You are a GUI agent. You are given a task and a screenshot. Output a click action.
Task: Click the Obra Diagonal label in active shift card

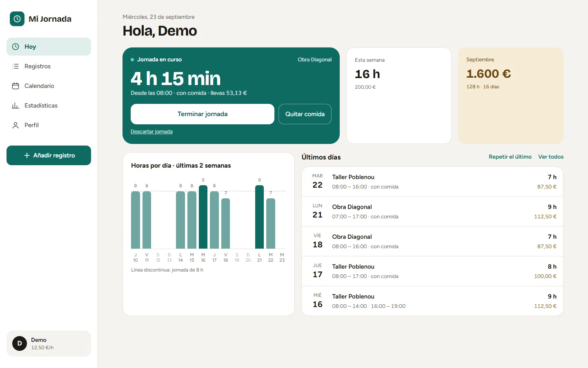[314, 60]
